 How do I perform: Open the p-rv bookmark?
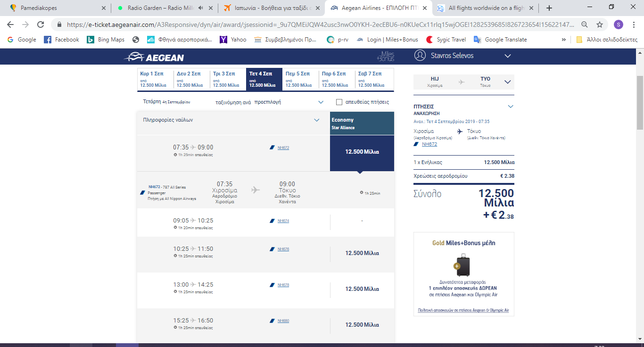coord(338,40)
